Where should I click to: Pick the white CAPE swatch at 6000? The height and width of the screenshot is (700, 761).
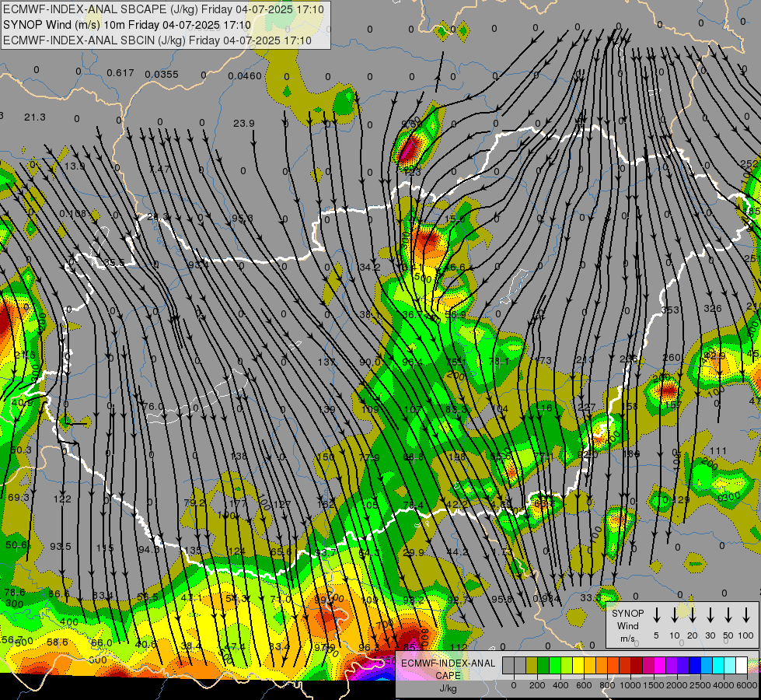point(742,666)
